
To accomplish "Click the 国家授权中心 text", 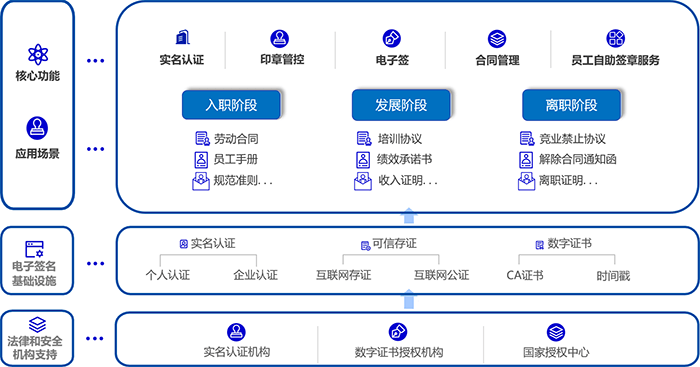I will pos(556,352).
